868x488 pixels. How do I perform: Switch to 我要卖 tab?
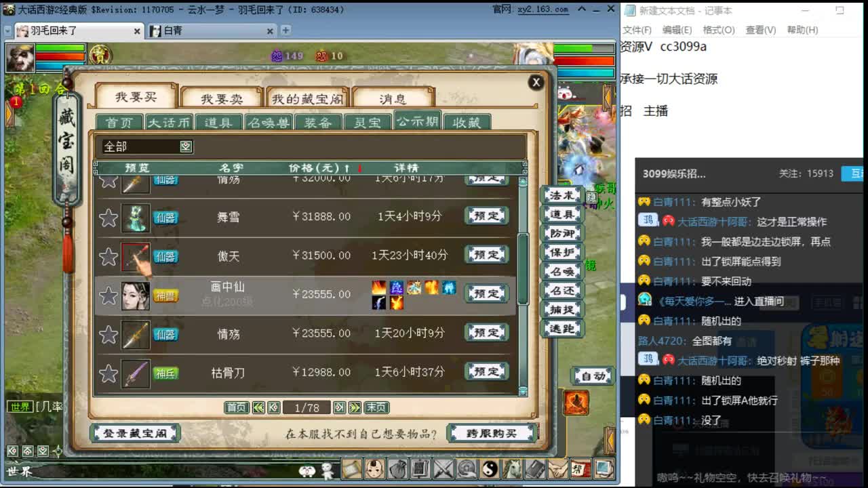click(222, 99)
